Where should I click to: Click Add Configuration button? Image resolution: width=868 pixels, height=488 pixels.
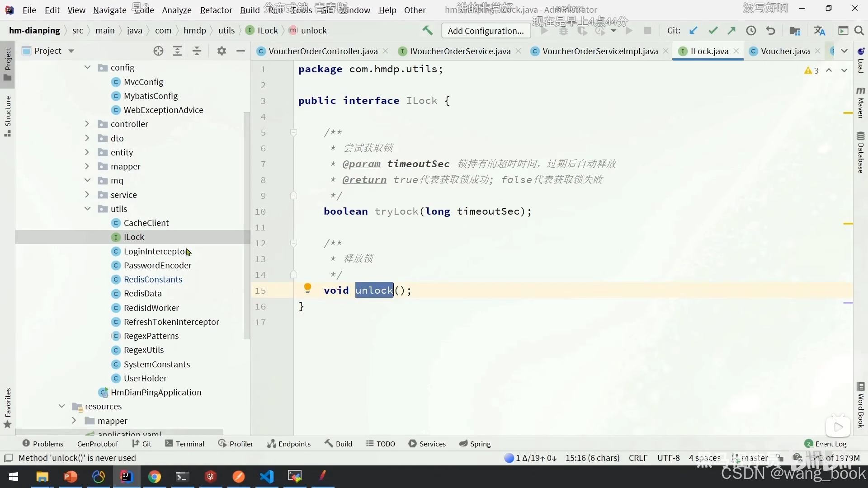[486, 31]
